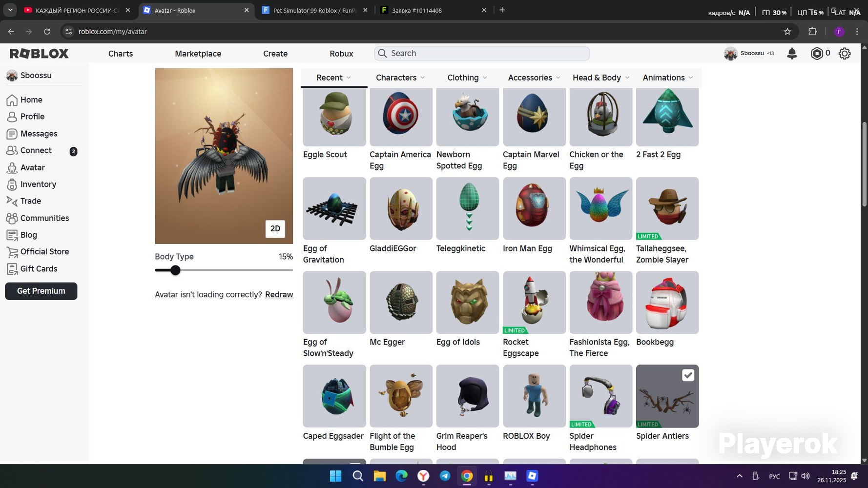Open the Sboossu username in sidebar
The height and width of the screenshot is (488, 868).
[x=36, y=76]
